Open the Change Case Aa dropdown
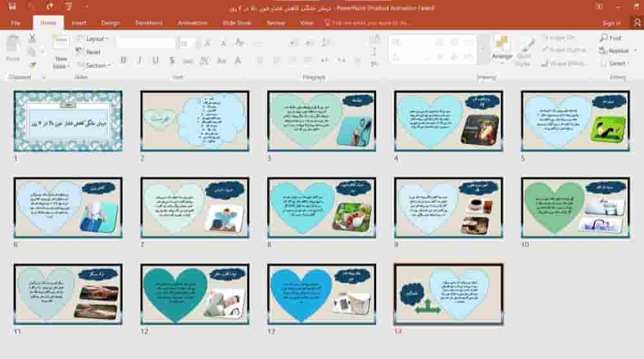The height and width of the screenshot is (359, 644). pos(222,60)
